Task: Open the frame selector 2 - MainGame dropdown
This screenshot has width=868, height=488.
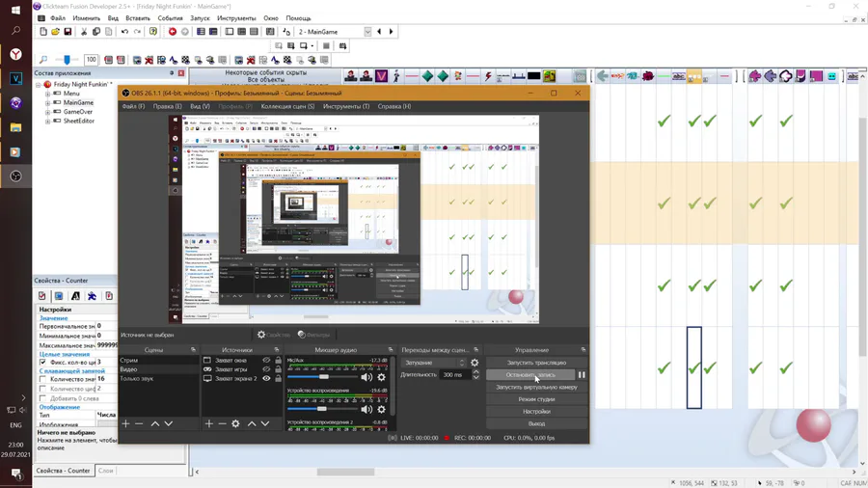Action: click(367, 32)
